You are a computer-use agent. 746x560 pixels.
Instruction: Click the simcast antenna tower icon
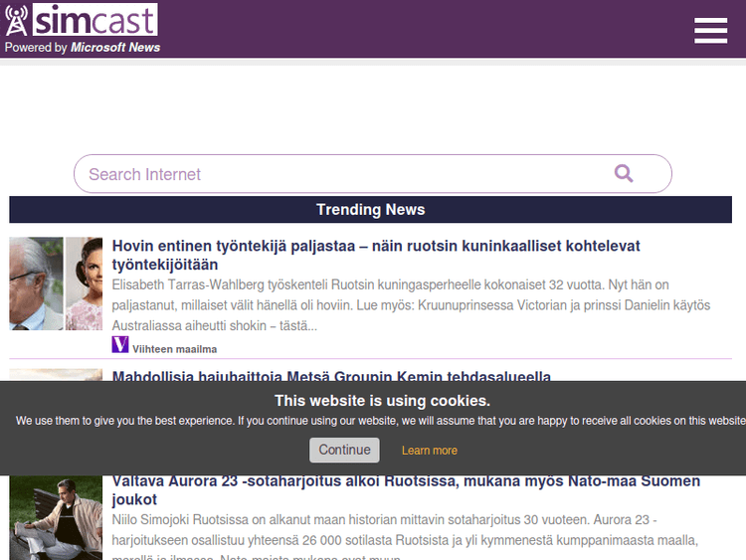[17, 21]
